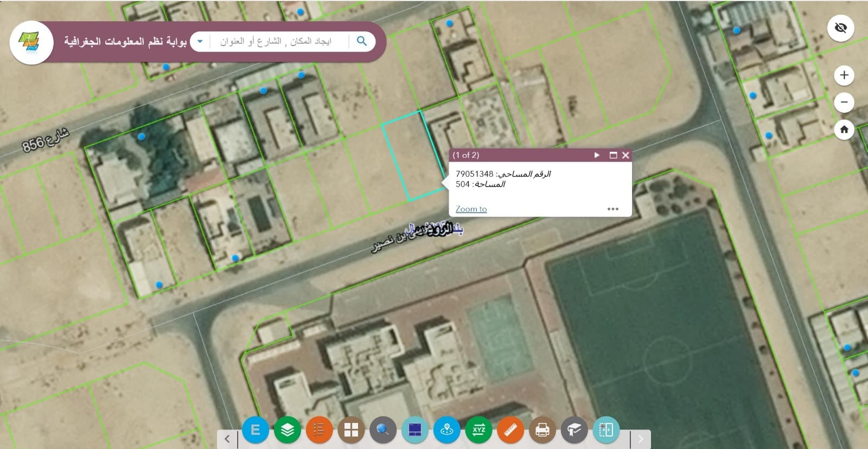Screen dimensions: 868x449
Task: Open the legend list widget
Action: pos(319,430)
